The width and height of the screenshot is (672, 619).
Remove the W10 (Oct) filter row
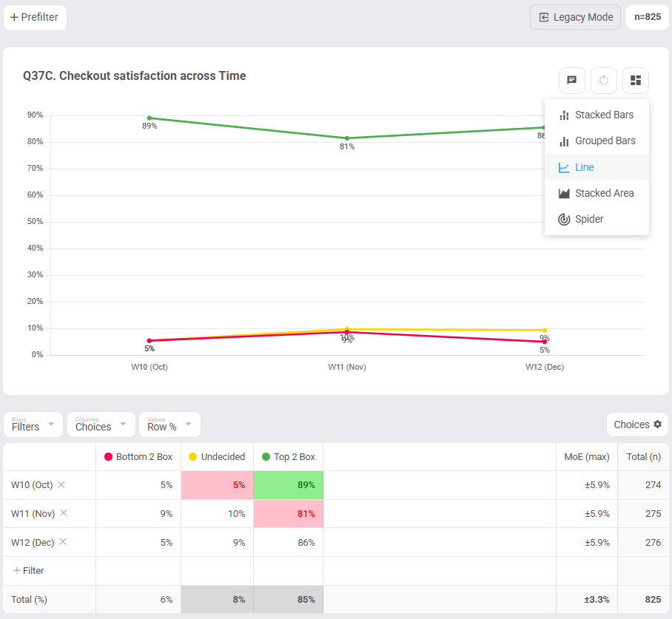[61, 484]
